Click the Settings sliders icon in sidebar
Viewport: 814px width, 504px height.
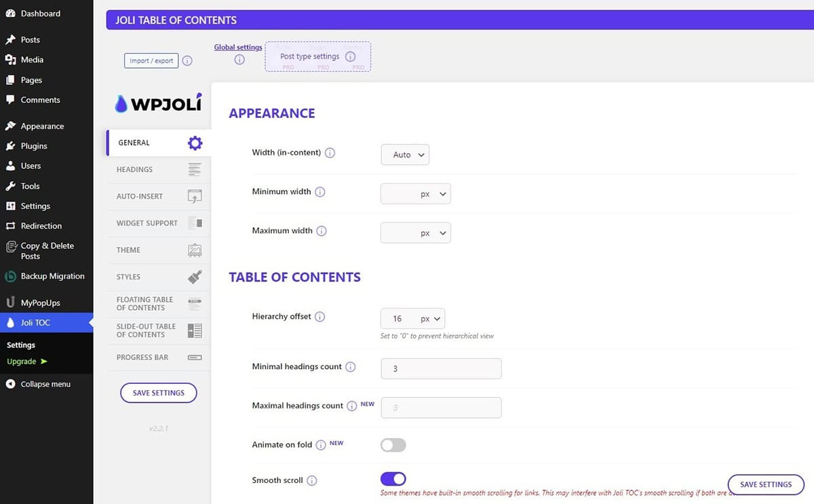pos(10,206)
